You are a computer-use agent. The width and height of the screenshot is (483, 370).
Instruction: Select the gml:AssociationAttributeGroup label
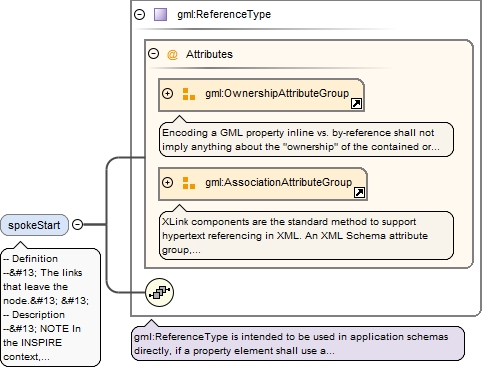[279, 182]
